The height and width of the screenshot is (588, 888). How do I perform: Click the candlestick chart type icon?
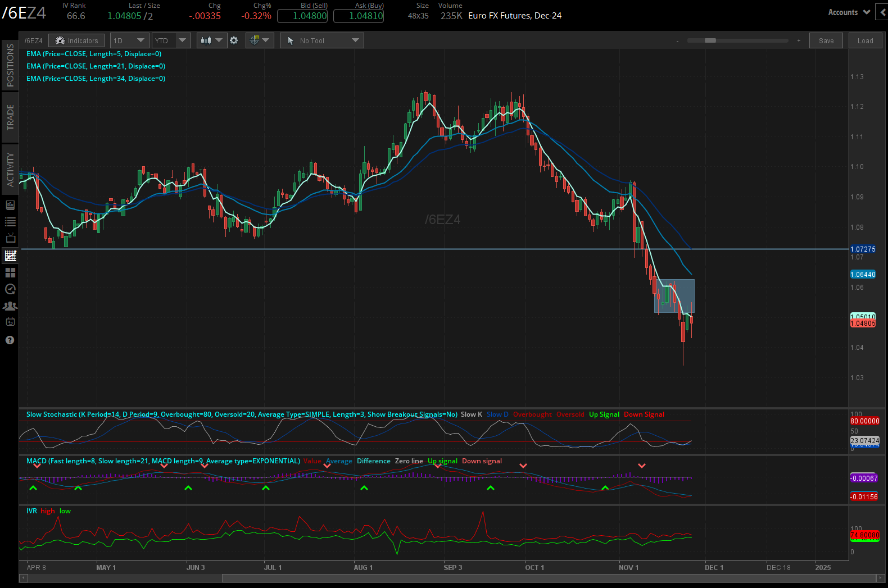(206, 40)
